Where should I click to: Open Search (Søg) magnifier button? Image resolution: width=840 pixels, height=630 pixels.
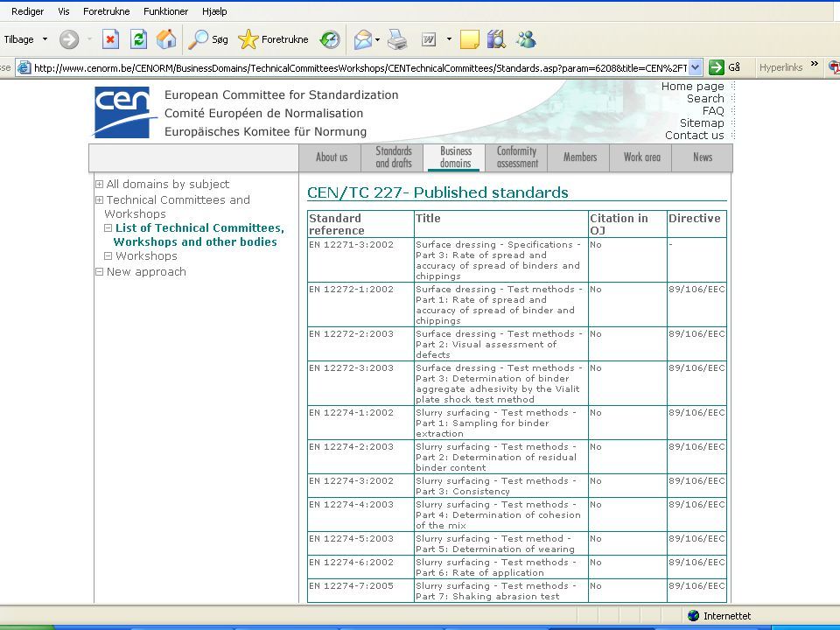click(208, 39)
